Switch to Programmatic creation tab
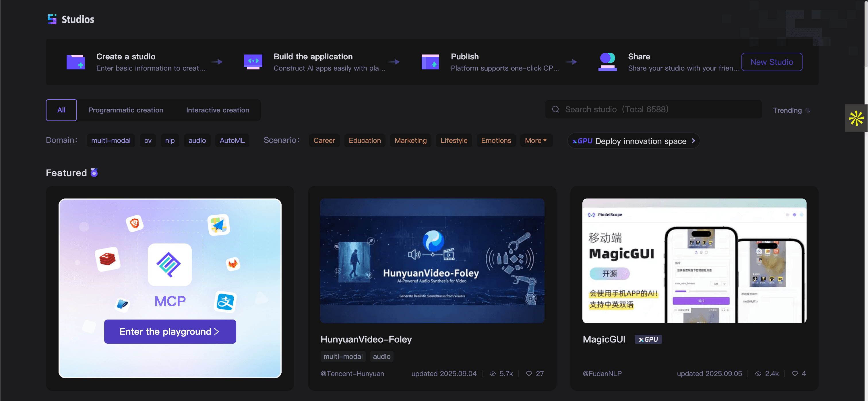The height and width of the screenshot is (401, 868). (126, 110)
